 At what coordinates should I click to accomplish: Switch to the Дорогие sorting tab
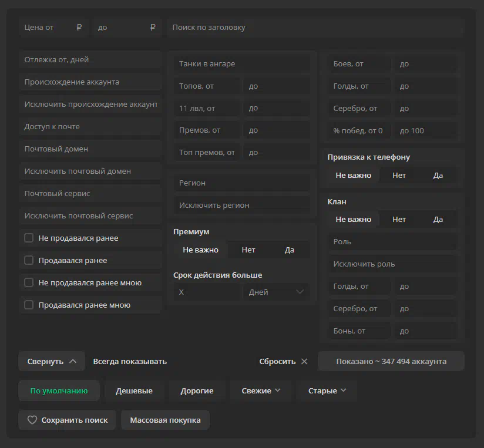[x=197, y=390]
